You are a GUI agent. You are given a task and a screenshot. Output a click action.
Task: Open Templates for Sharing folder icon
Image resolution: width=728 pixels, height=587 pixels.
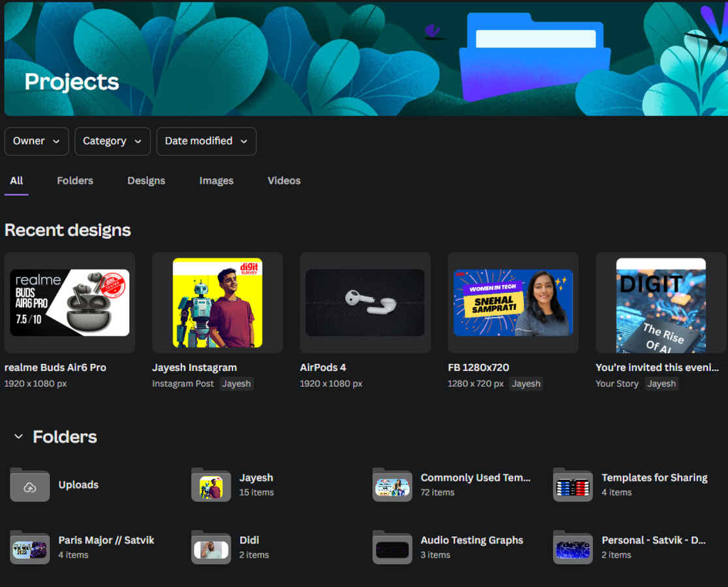click(573, 485)
